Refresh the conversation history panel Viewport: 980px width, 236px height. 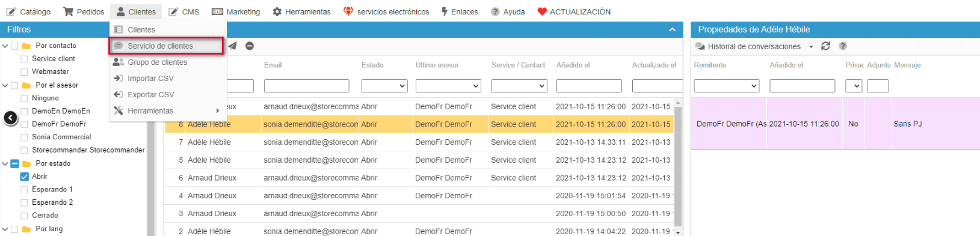click(x=825, y=46)
